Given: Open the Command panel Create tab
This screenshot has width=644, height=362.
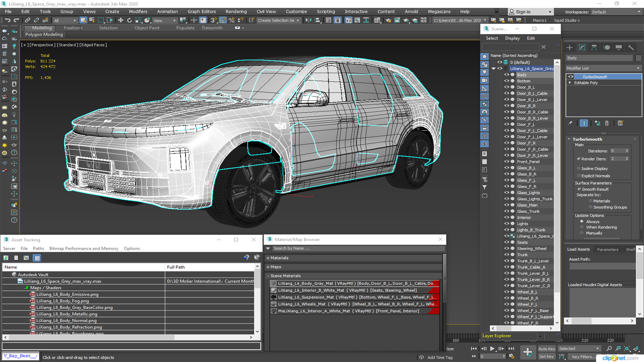Looking at the screenshot, I should coord(570,47).
